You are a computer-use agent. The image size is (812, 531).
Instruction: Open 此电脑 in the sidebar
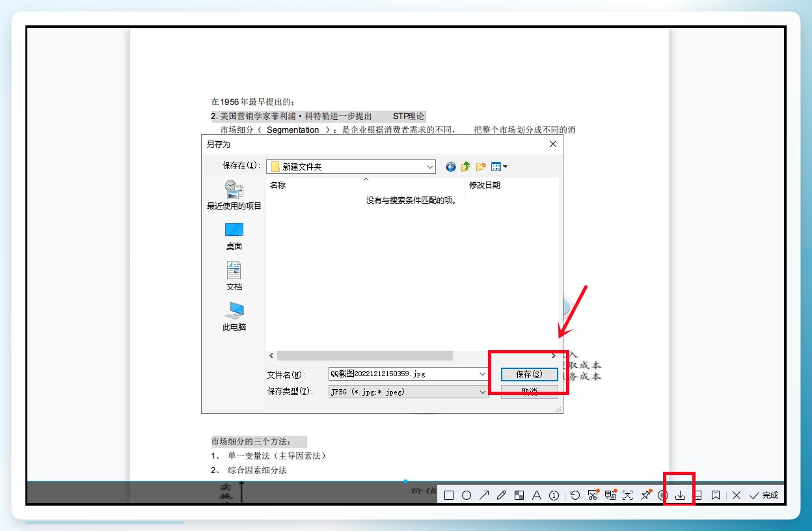point(234,317)
